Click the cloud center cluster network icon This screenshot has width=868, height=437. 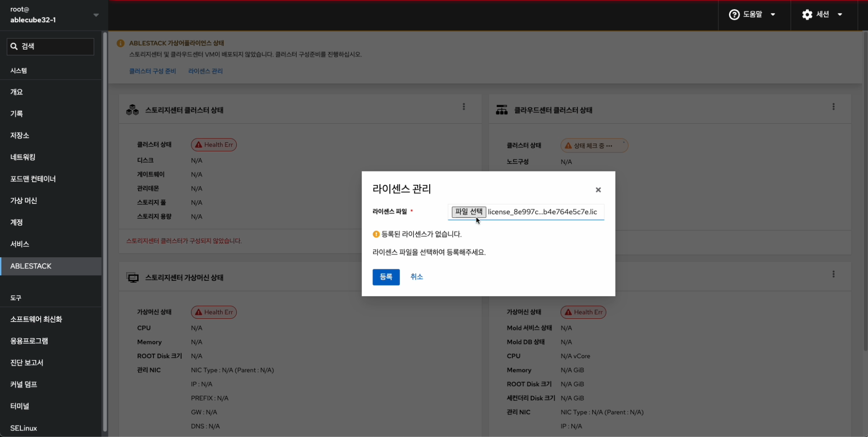502,110
